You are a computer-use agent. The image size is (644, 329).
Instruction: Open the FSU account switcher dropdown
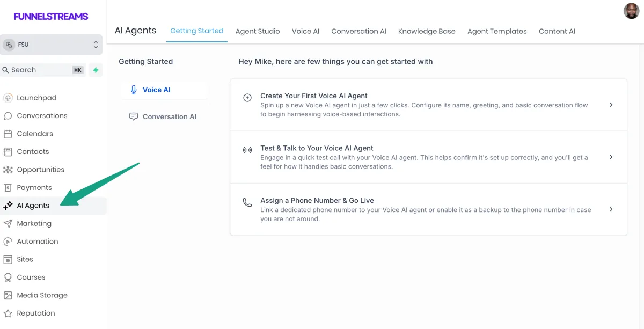pyautogui.click(x=52, y=45)
